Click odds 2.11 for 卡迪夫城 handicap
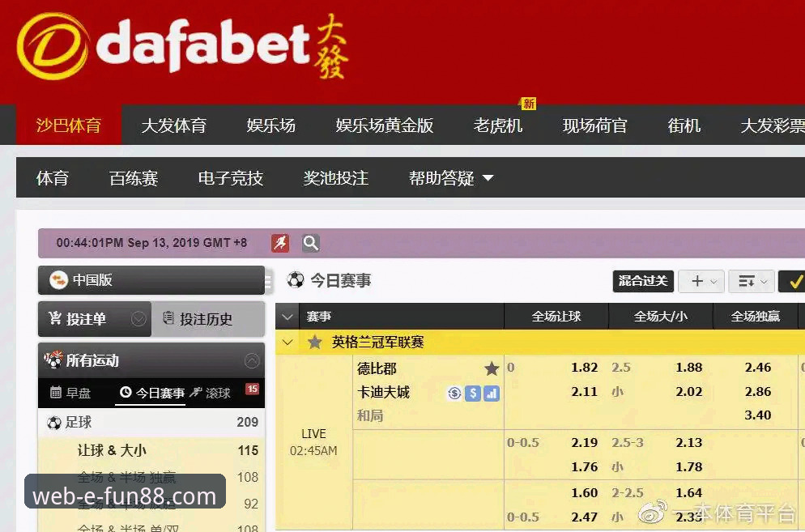The image size is (805, 532). [584, 392]
